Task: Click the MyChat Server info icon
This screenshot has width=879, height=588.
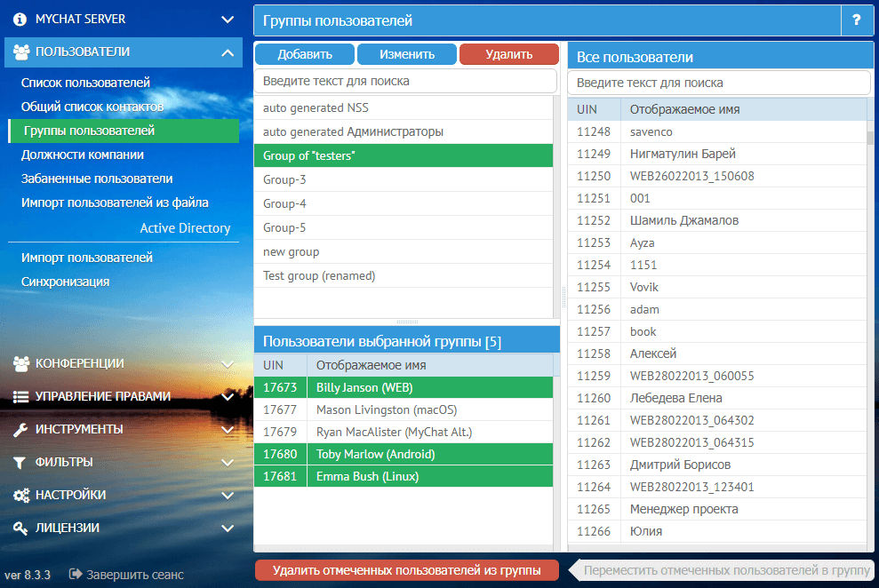Action: pyautogui.click(x=20, y=19)
